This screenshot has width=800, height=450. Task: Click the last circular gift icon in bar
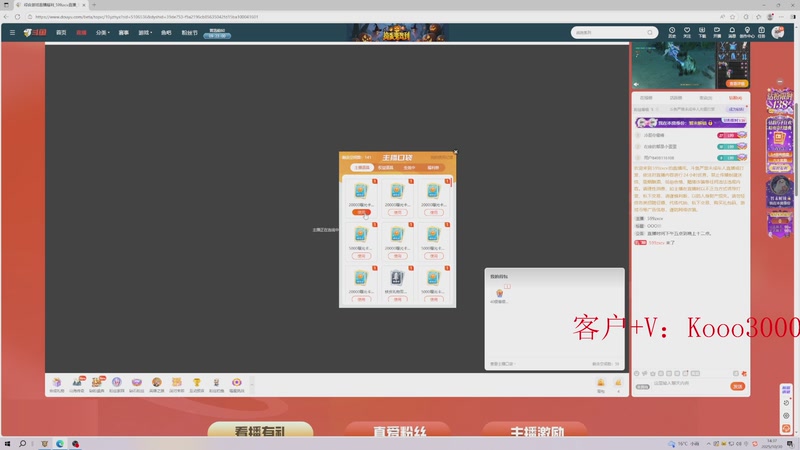237,384
